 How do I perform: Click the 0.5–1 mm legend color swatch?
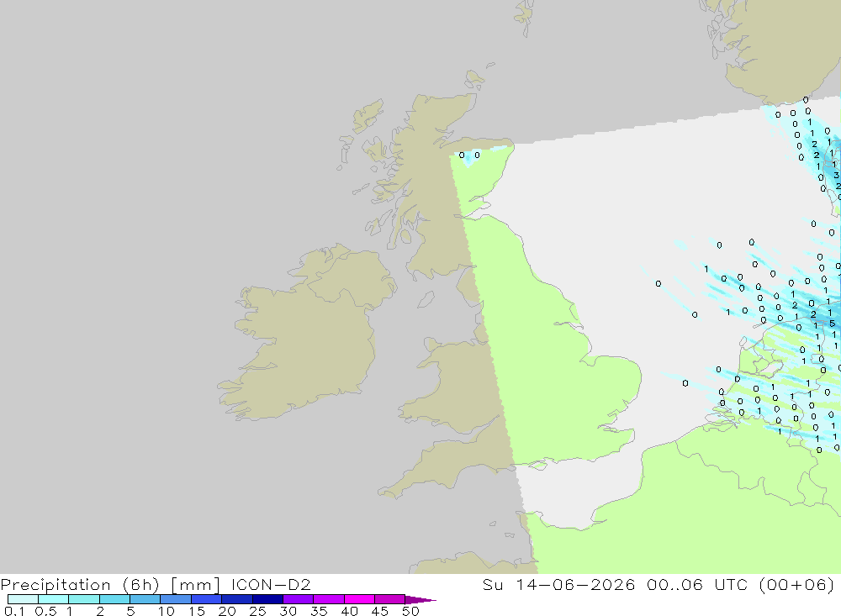pos(54,599)
